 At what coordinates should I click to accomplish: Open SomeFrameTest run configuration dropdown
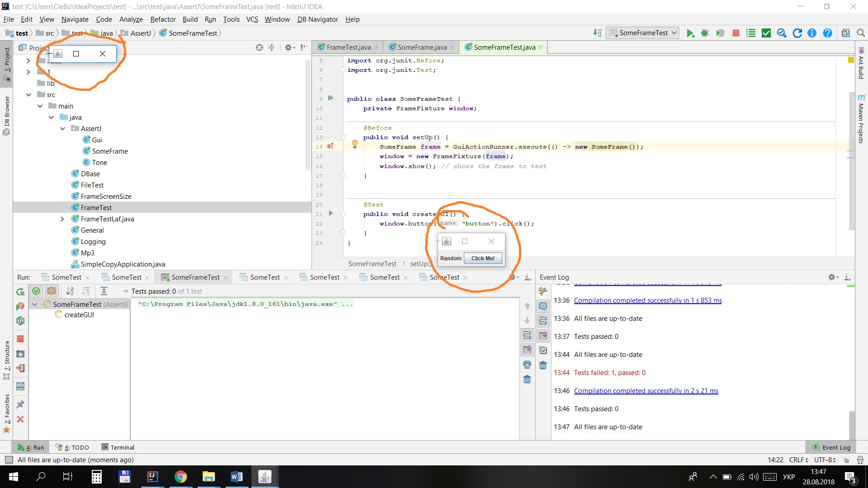click(642, 33)
